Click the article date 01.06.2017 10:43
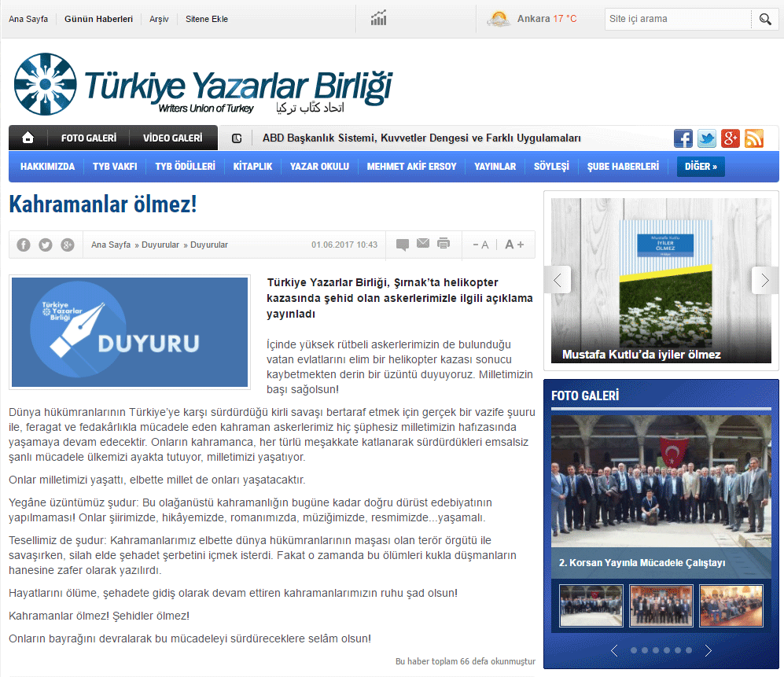Viewport: 784px width, 677px height. (344, 245)
